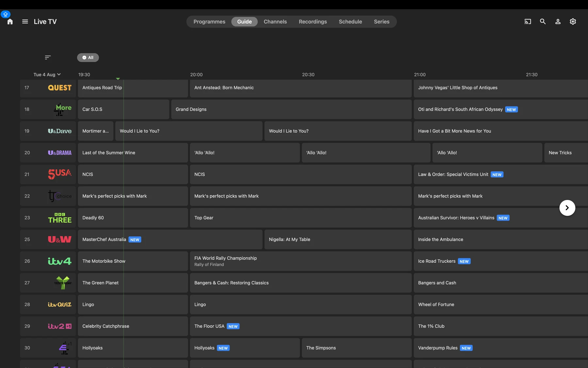588x368 pixels.
Task: Select the U&Dave channel logo
Action: click(60, 131)
